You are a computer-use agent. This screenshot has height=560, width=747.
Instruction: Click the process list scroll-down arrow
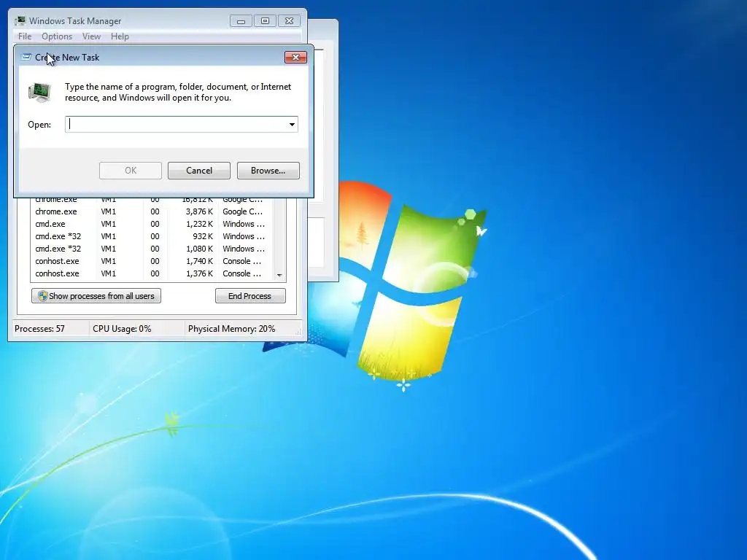(x=279, y=275)
